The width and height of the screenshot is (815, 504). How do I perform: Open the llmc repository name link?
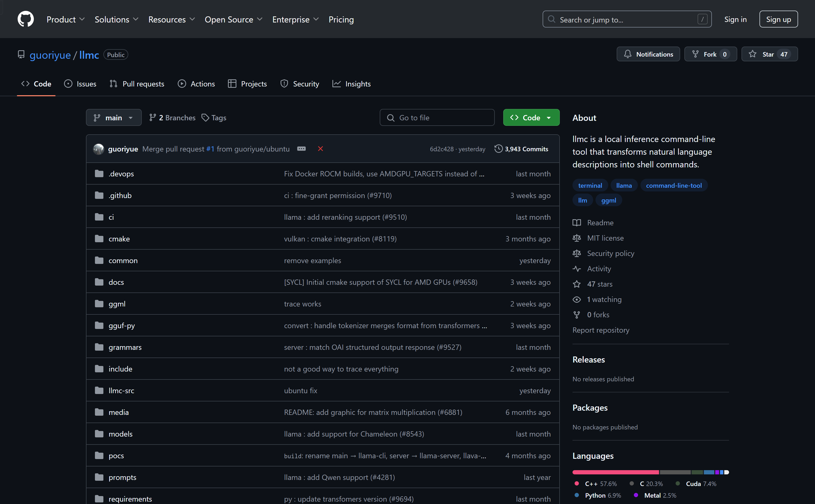click(x=89, y=55)
